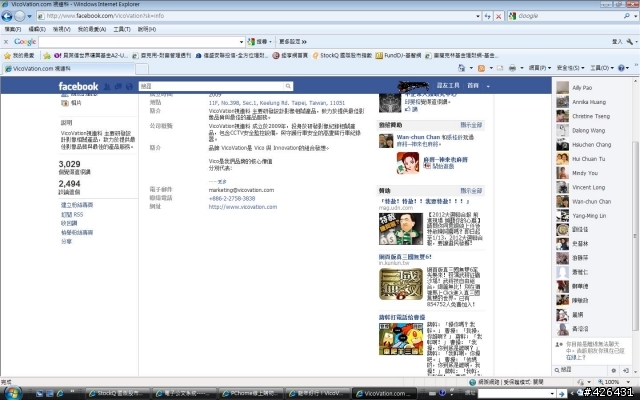The image size is (640, 400).
Task: Click the mahjong game ad thumbnail
Action: coord(408,163)
